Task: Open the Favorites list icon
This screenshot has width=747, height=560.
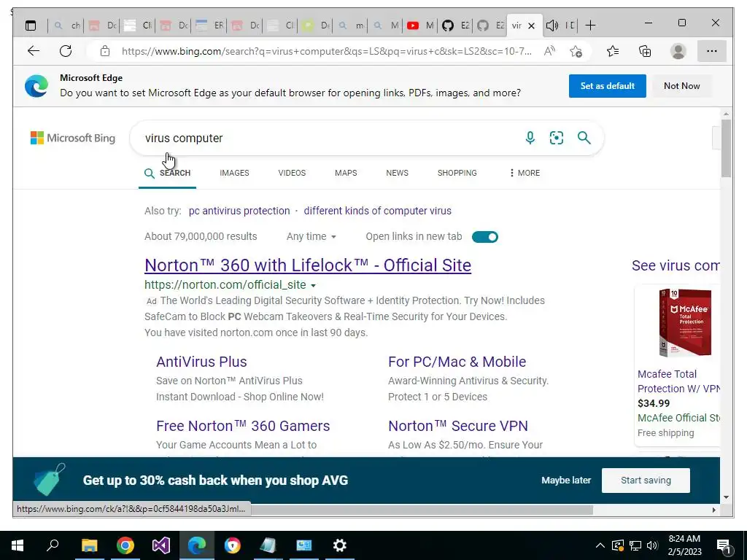Action: [x=613, y=51]
